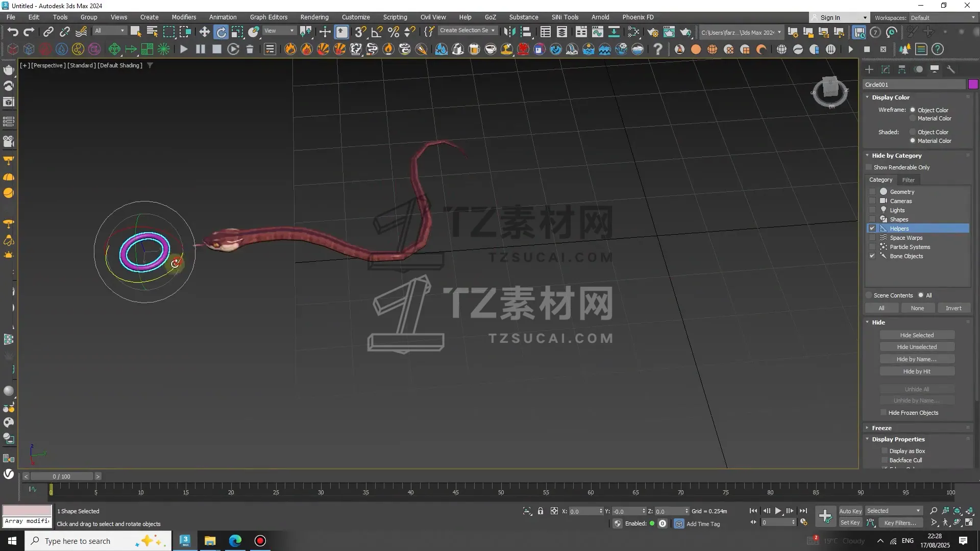Screen dimensions: 980x551
Task: Check the Geometry category checkbox
Action: pos(873,191)
